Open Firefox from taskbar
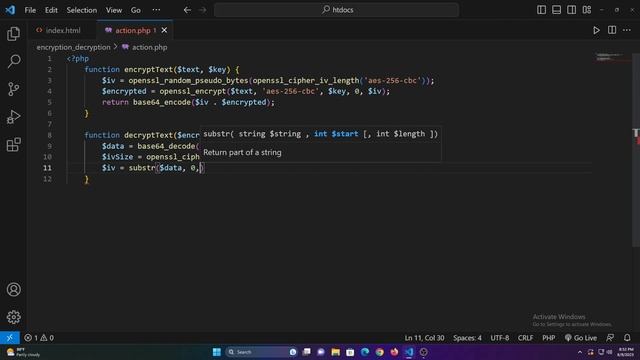This screenshot has height=360, width=640. 394,352
